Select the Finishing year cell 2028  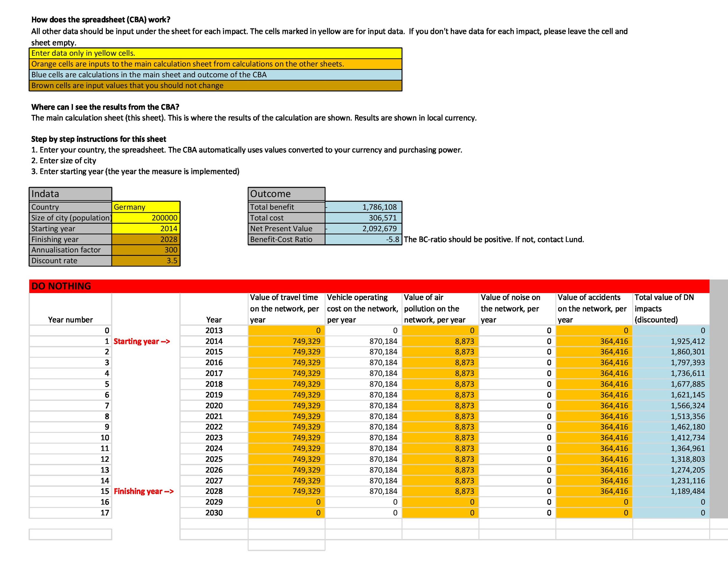coord(146,239)
